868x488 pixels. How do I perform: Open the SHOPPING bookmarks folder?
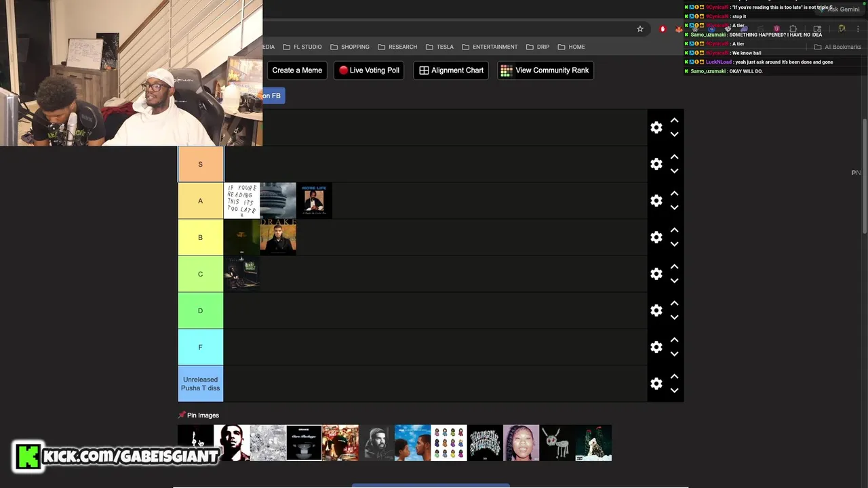(x=350, y=47)
